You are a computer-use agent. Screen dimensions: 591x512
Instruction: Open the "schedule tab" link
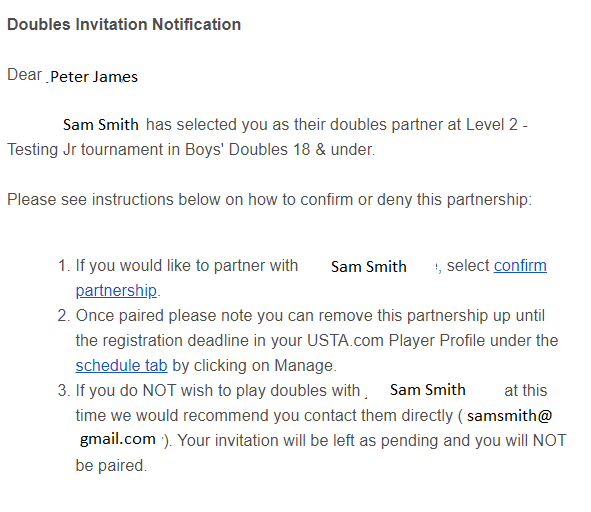[121, 365]
